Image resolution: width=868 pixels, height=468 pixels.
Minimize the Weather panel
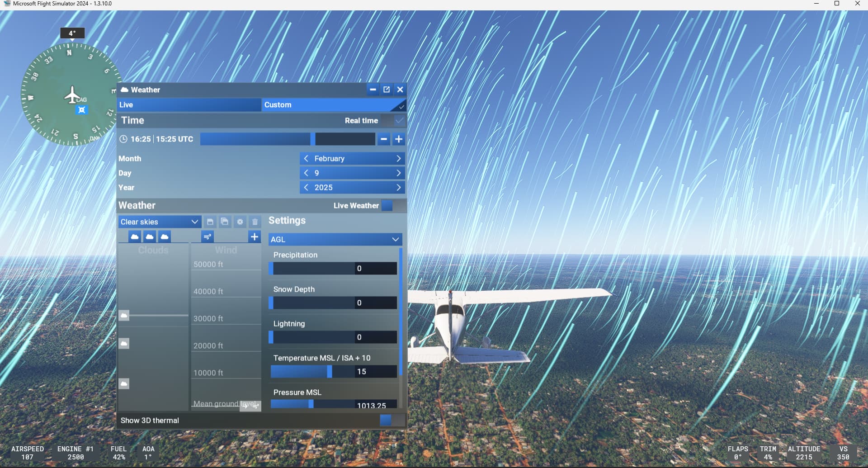[x=373, y=90]
